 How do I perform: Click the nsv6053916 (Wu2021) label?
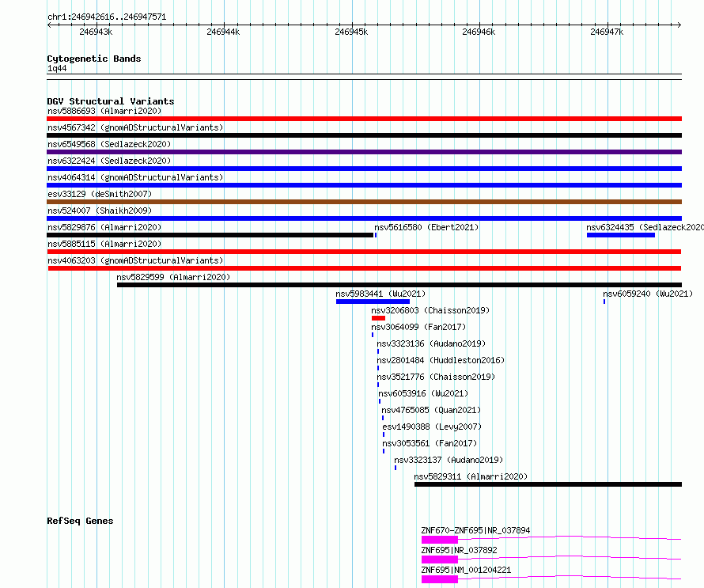pyautogui.click(x=423, y=393)
